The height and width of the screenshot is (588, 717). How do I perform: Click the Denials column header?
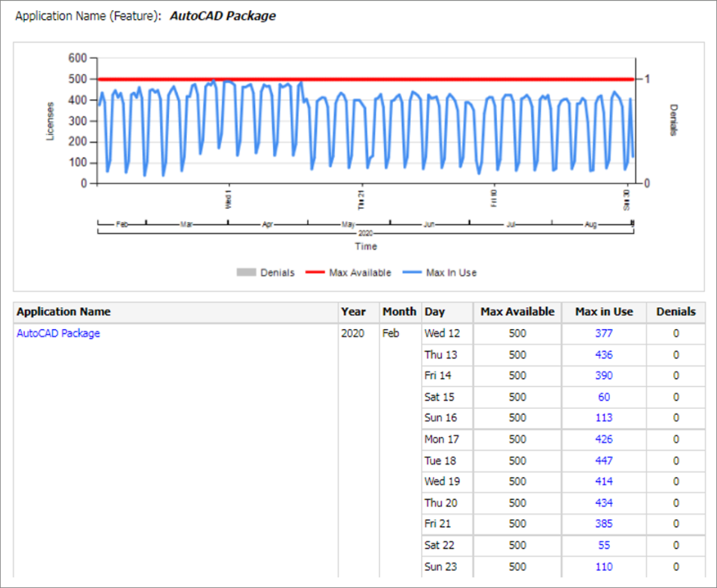point(676,312)
